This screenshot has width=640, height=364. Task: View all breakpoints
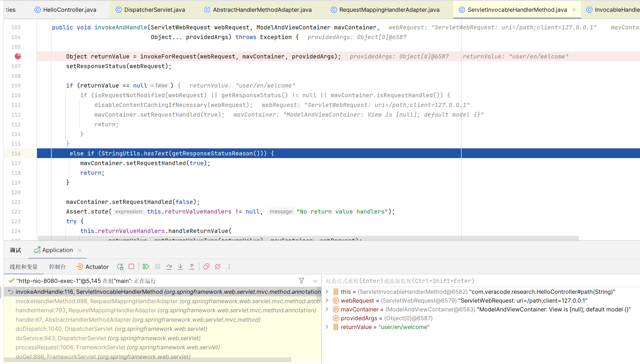(206, 267)
